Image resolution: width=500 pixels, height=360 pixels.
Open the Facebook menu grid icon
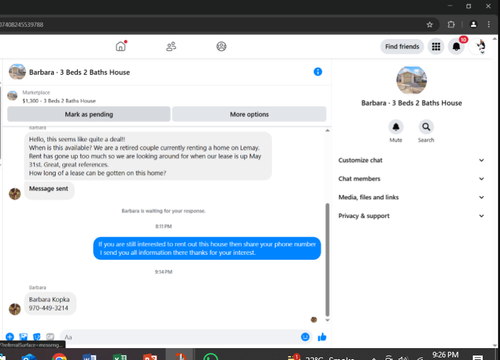[x=436, y=46]
